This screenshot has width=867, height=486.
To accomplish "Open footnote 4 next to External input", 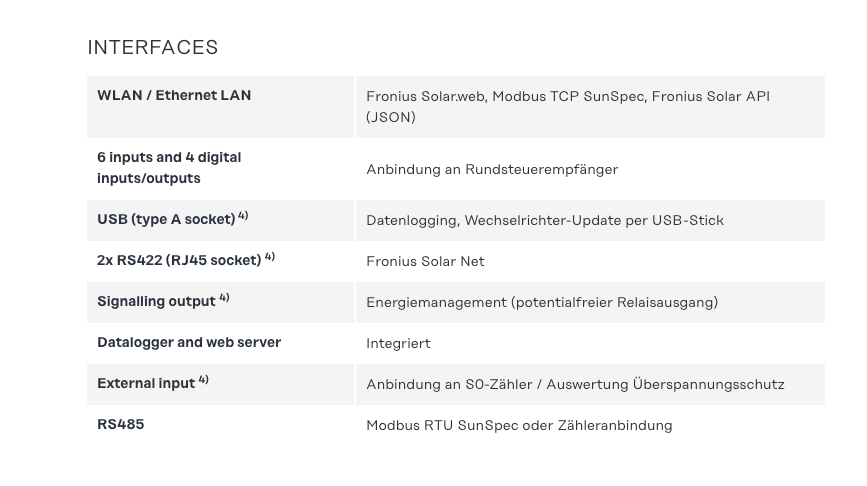I will tap(203, 380).
